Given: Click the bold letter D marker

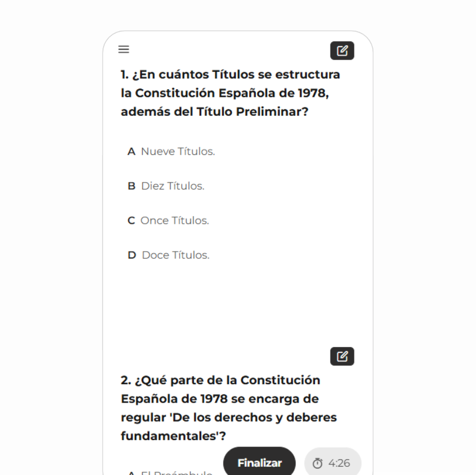Looking at the screenshot, I should [132, 255].
